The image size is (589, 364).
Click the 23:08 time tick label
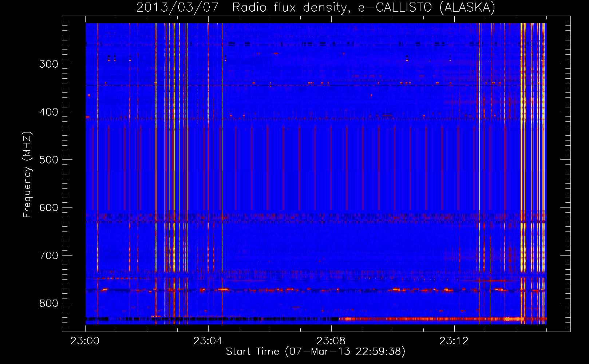pyautogui.click(x=331, y=341)
